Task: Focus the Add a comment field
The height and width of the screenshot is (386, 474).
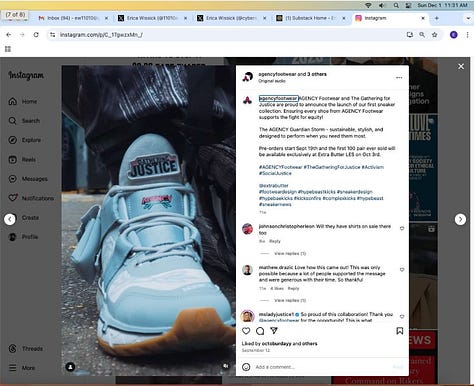Action: pyautogui.click(x=322, y=367)
